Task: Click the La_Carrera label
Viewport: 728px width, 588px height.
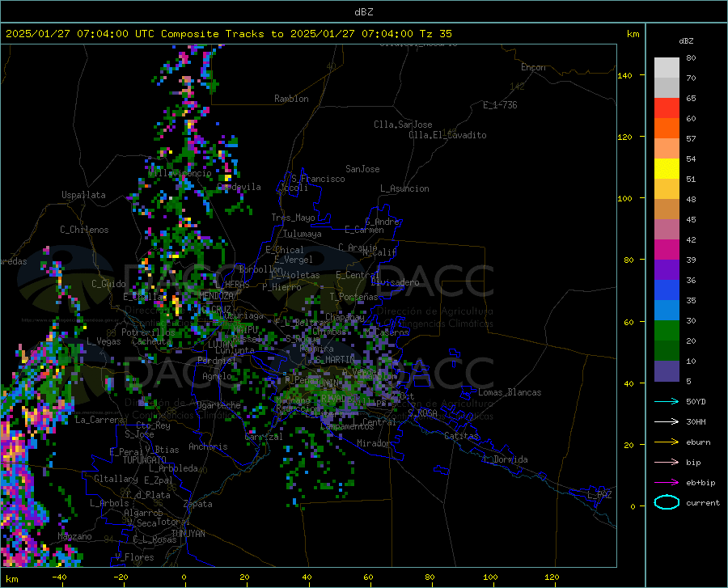Action: pyautogui.click(x=99, y=420)
